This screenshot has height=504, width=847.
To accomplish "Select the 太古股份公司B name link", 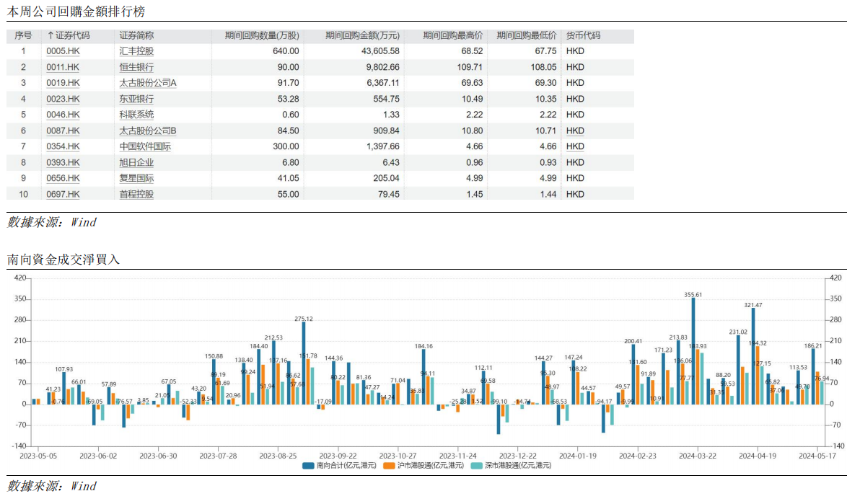I will point(148,131).
